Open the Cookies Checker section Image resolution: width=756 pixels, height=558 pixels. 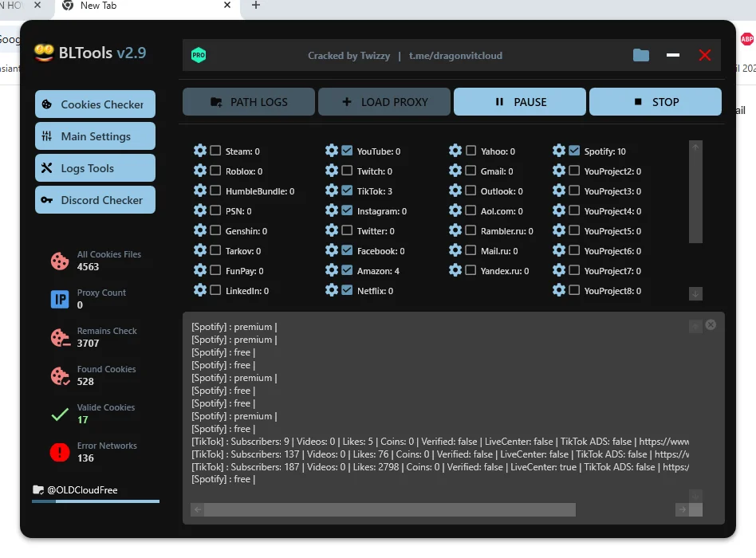pyautogui.click(x=95, y=104)
